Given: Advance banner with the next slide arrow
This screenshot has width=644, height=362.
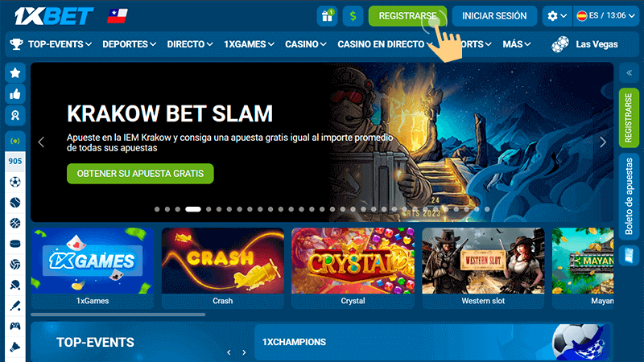Looking at the screenshot, I should click(602, 142).
